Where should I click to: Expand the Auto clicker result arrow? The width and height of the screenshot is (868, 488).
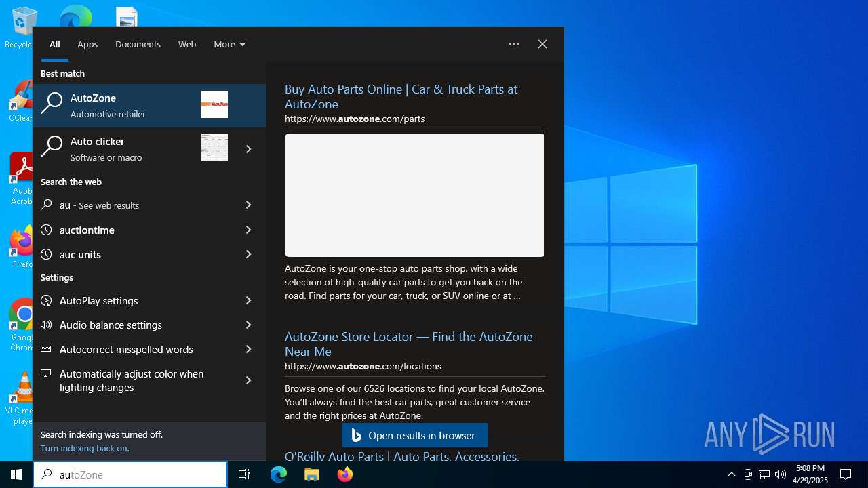(x=248, y=149)
